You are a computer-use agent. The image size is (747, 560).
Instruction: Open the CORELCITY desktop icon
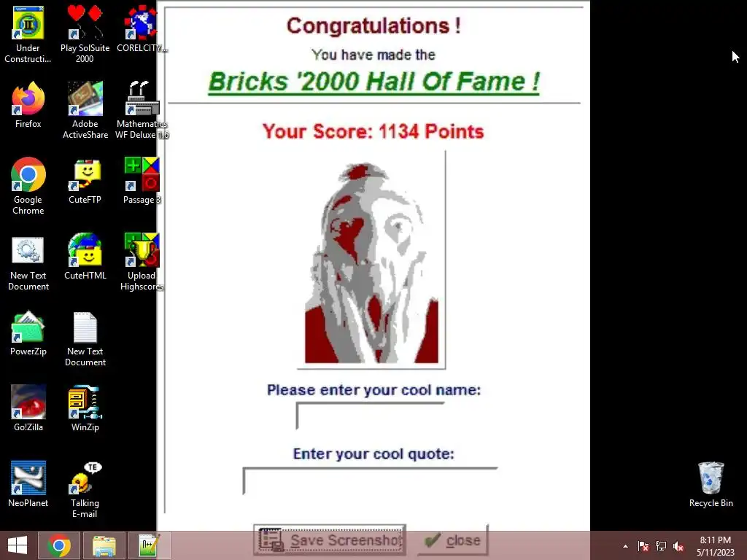pos(142,29)
